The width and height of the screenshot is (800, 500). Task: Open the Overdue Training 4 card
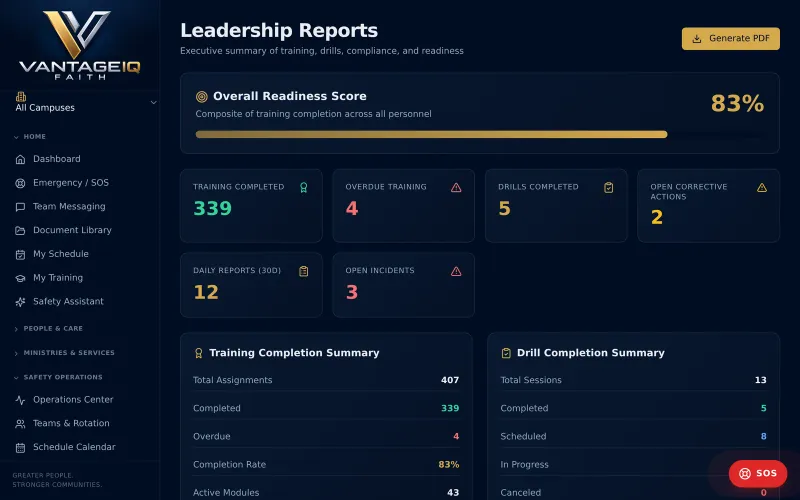pyautogui.click(x=404, y=206)
